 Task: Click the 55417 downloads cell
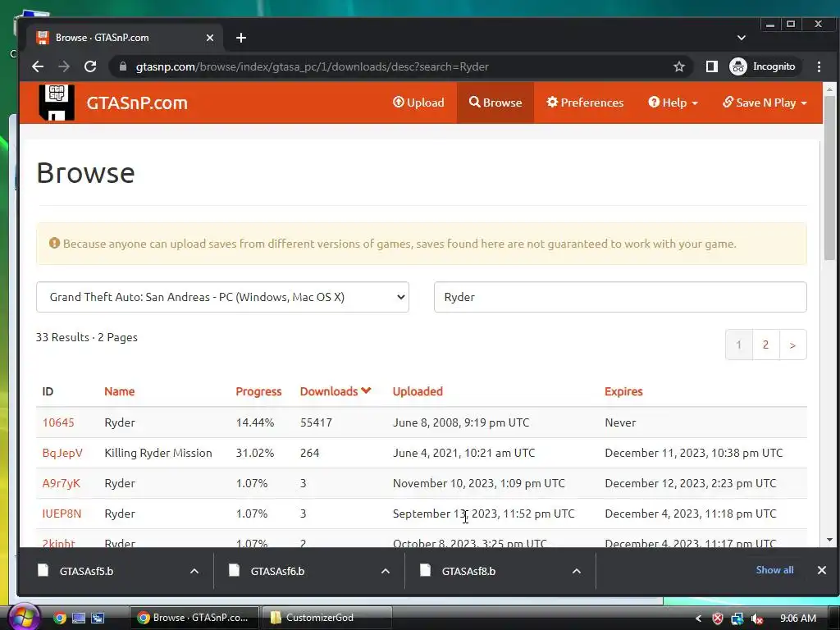pos(316,422)
